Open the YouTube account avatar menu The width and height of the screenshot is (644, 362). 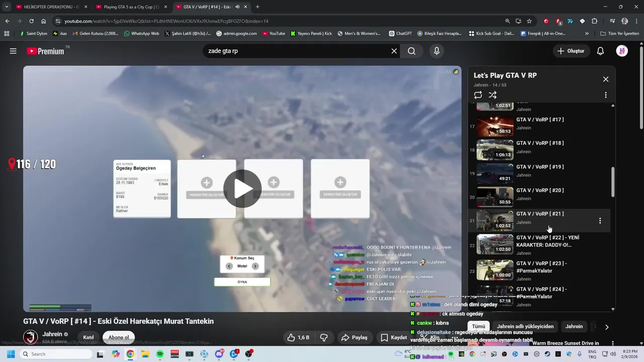(x=622, y=51)
